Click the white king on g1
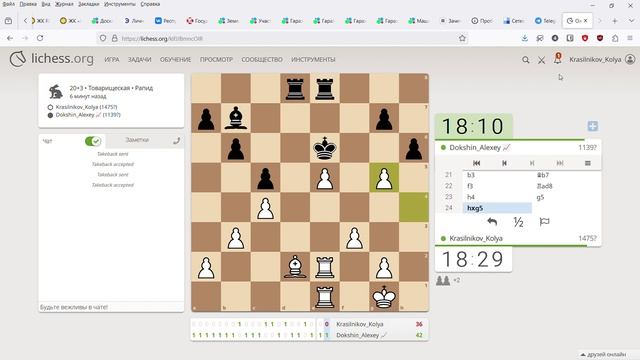The height and width of the screenshot is (360, 640). coord(384,297)
